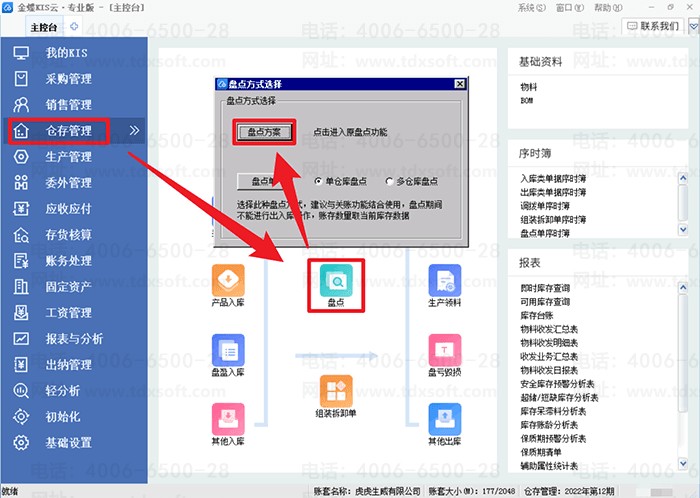Click the 其他出库 icon
Image resolution: width=700 pixels, height=498 pixels.
[445, 421]
